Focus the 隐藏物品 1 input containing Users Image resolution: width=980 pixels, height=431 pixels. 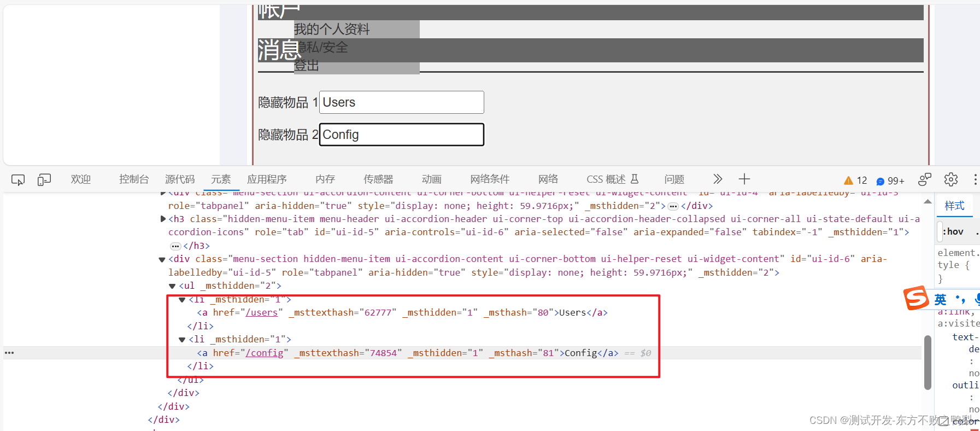pos(402,102)
